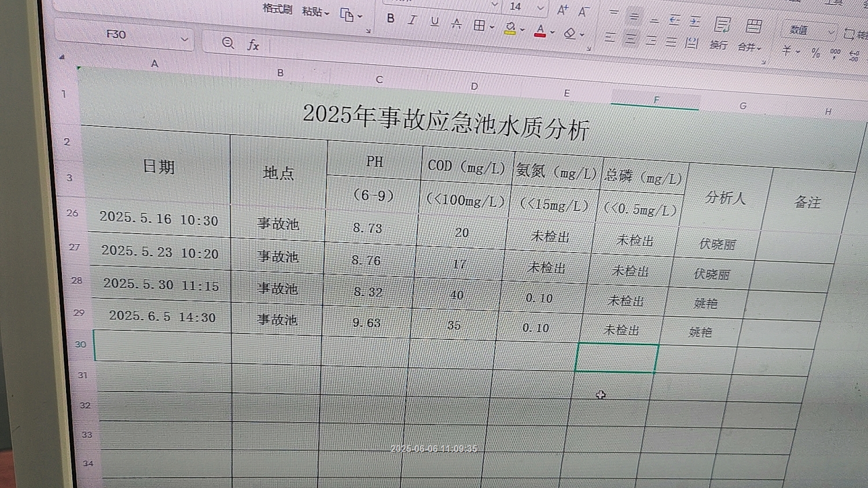Align text left
868x488 pixels.
click(x=610, y=38)
